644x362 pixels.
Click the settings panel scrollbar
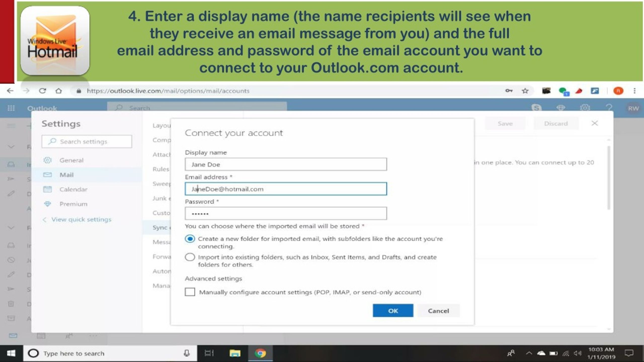click(x=609, y=177)
